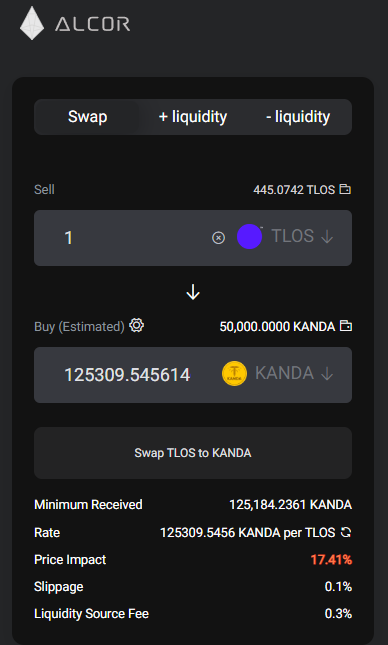The height and width of the screenshot is (645, 388).
Task: Click the Alcor diamond logo
Action: pyautogui.click(x=32, y=23)
